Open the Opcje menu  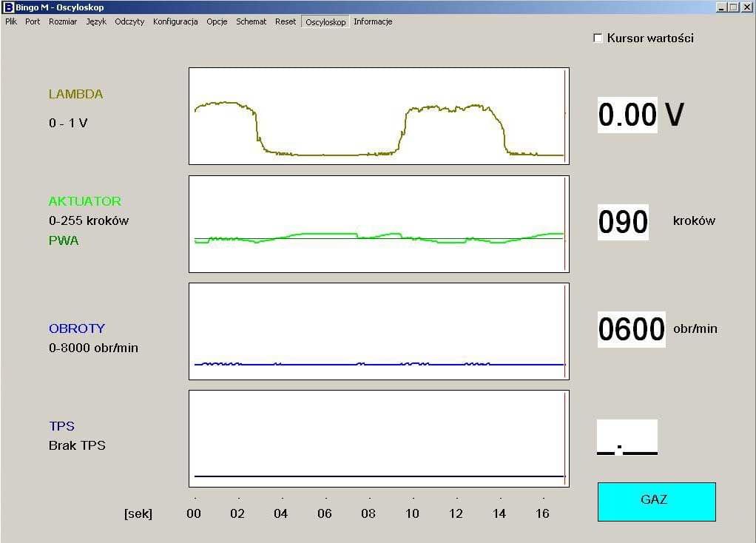point(217,21)
